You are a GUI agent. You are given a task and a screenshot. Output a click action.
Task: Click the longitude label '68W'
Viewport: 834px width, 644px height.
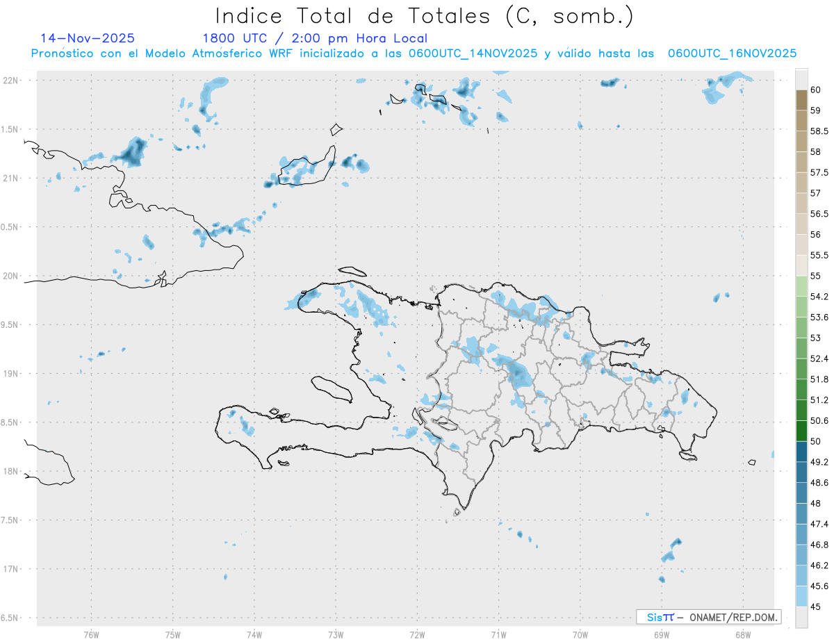coord(743,635)
